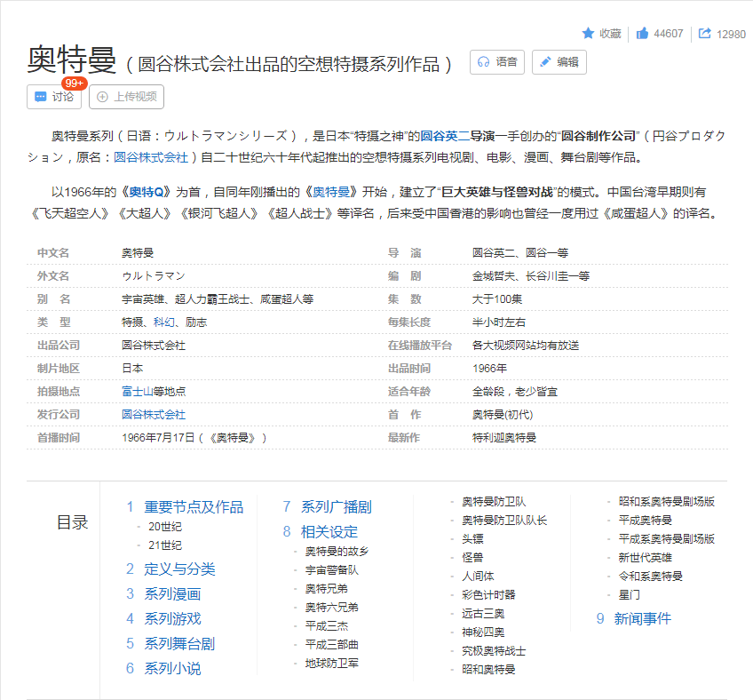Click the 科幻 genre link
Screen dimensions: 753x700
coord(163,322)
